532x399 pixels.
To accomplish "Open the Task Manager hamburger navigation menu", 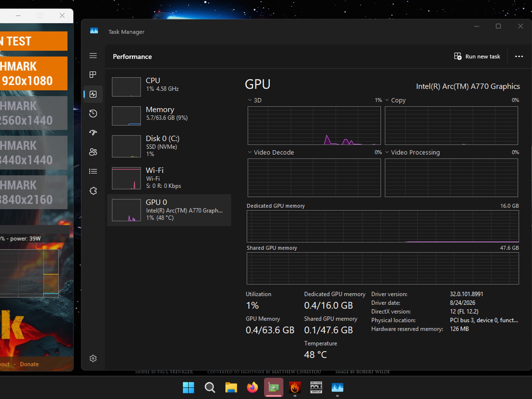I will (x=93, y=56).
